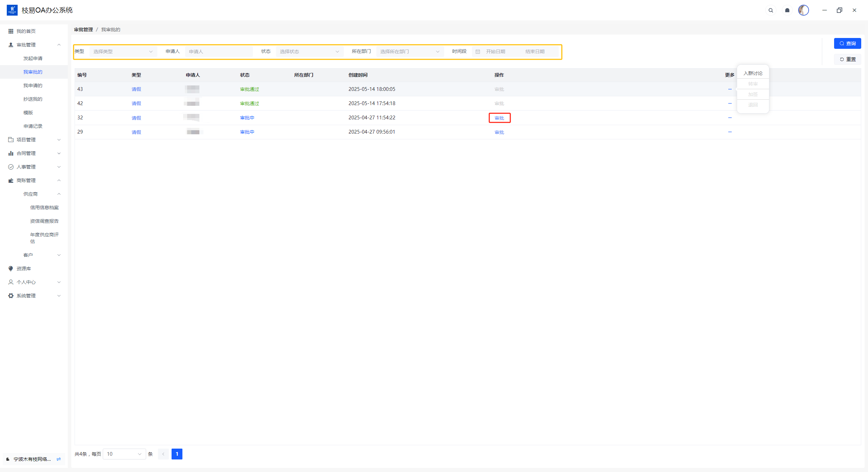Click the search magnifier icon in header
Viewport: 868px width, 472px height.
click(771, 10)
